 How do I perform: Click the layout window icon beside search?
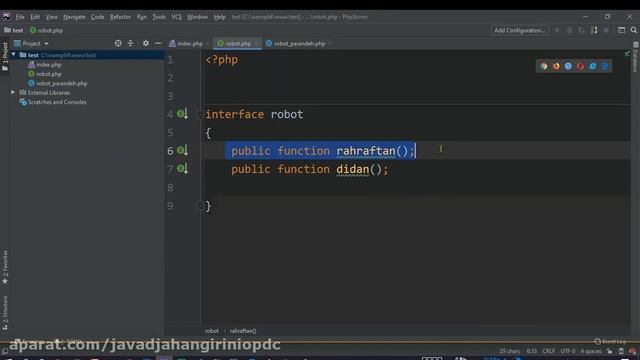[x=621, y=30]
